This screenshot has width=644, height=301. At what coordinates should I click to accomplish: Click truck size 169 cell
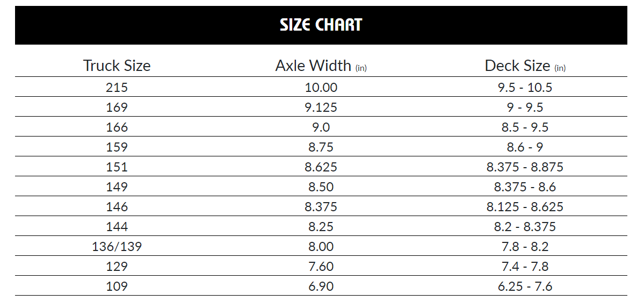117,107
